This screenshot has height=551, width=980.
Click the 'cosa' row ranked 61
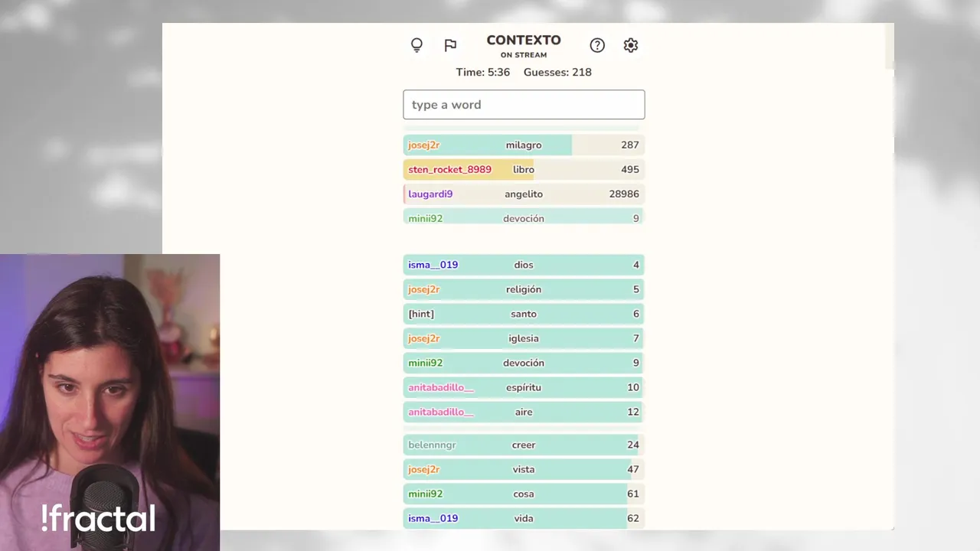coord(524,494)
